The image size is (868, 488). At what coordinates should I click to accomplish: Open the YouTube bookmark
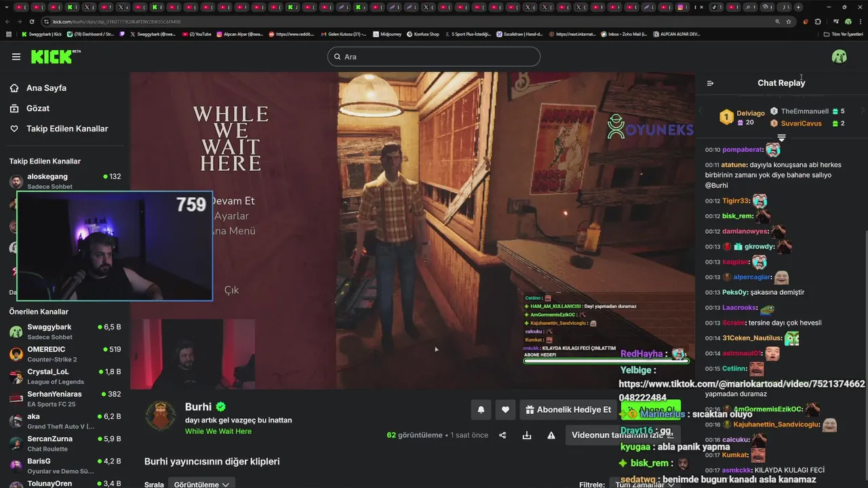pos(196,34)
